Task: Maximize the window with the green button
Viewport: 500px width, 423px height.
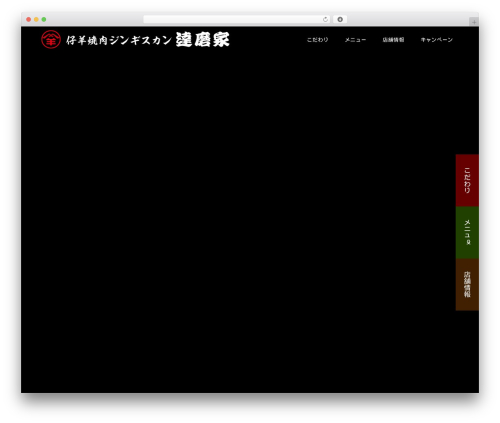Action: [x=44, y=19]
